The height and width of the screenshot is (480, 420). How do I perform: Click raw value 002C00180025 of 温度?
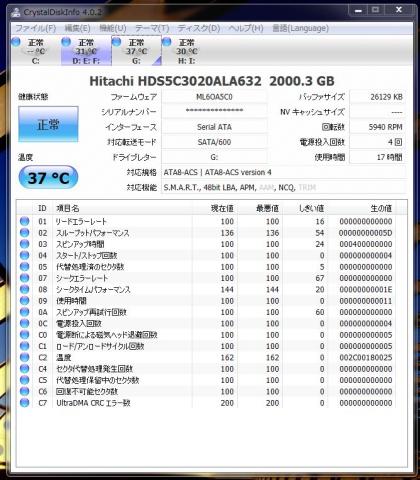pos(365,357)
